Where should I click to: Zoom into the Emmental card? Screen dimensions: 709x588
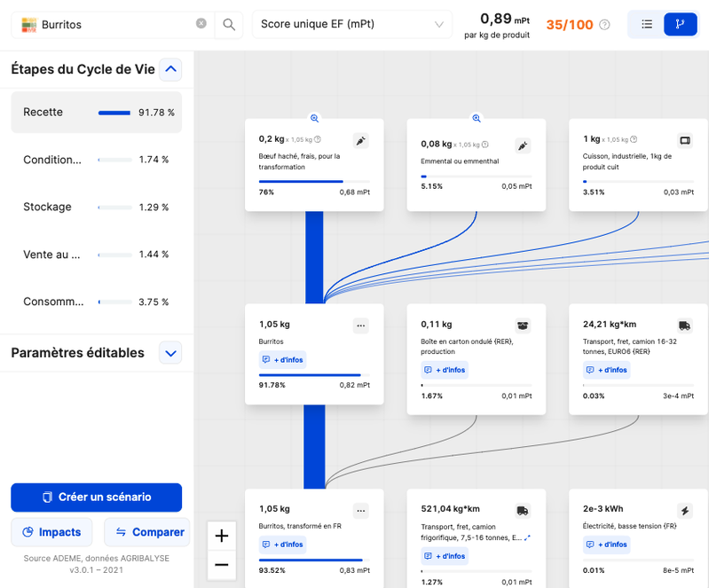[476, 118]
